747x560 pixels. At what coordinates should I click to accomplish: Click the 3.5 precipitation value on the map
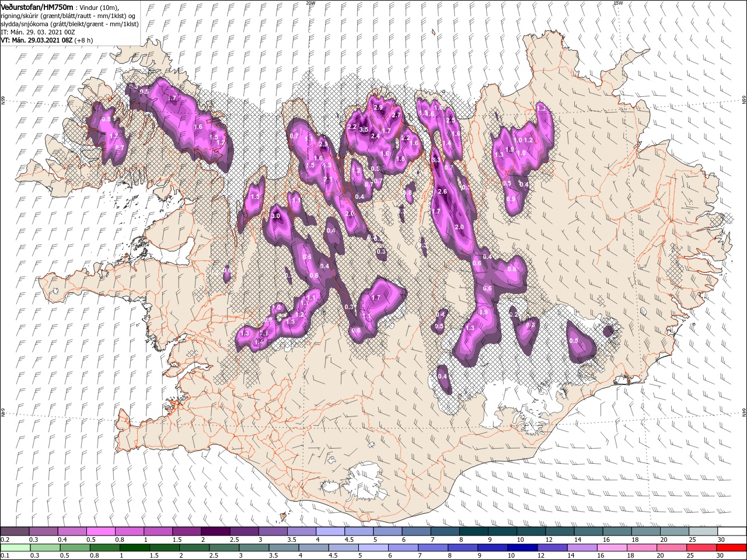click(x=364, y=129)
